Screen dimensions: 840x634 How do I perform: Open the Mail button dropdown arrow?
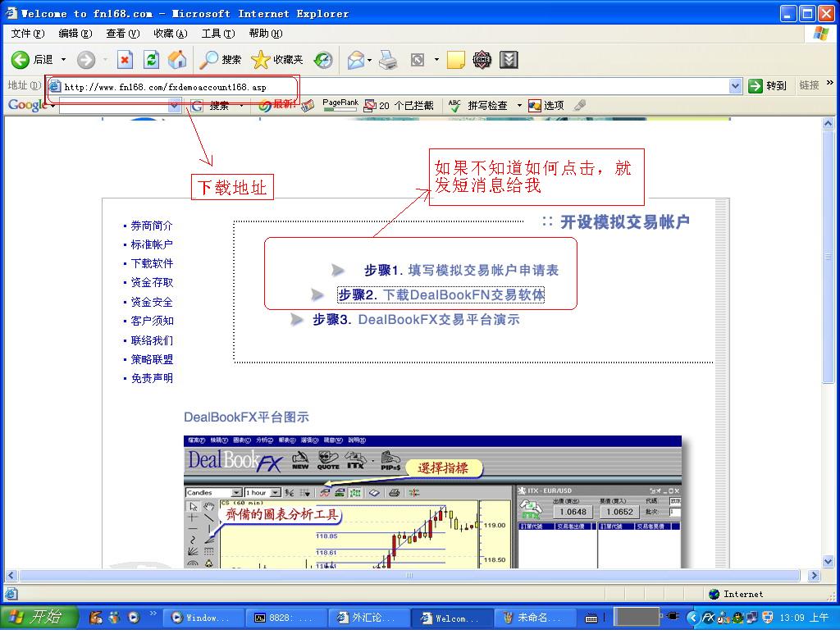(369, 59)
